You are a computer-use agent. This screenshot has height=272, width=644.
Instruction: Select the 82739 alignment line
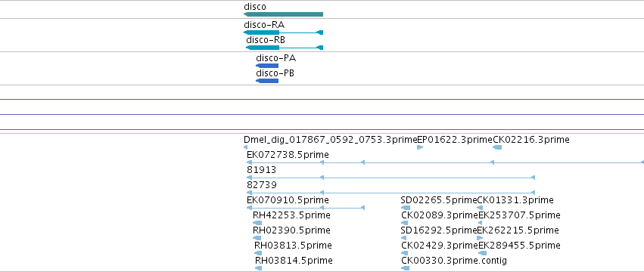tap(390, 193)
